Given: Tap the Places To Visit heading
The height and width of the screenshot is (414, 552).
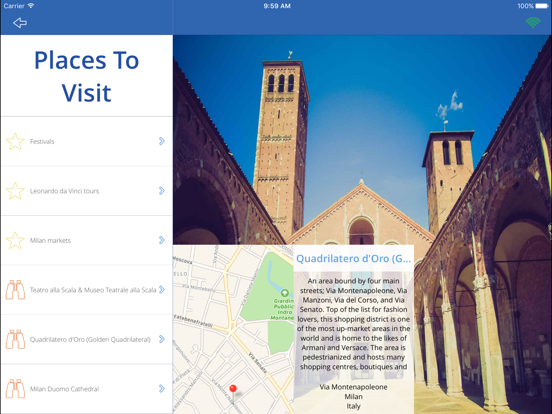Looking at the screenshot, I should pos(87,76).
